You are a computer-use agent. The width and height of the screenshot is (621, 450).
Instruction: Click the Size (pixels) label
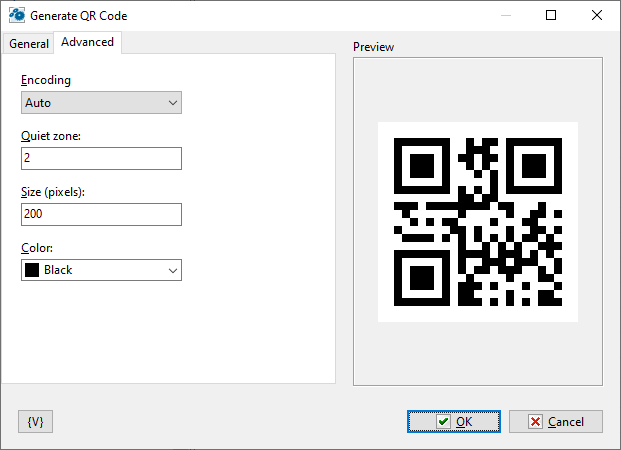[x=53, y=192]
